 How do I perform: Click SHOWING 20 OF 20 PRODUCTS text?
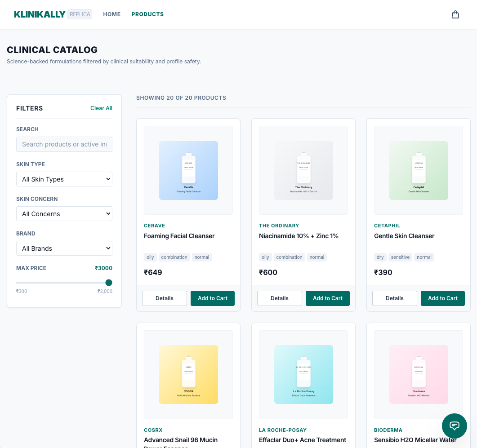click(x=181, y=98)
